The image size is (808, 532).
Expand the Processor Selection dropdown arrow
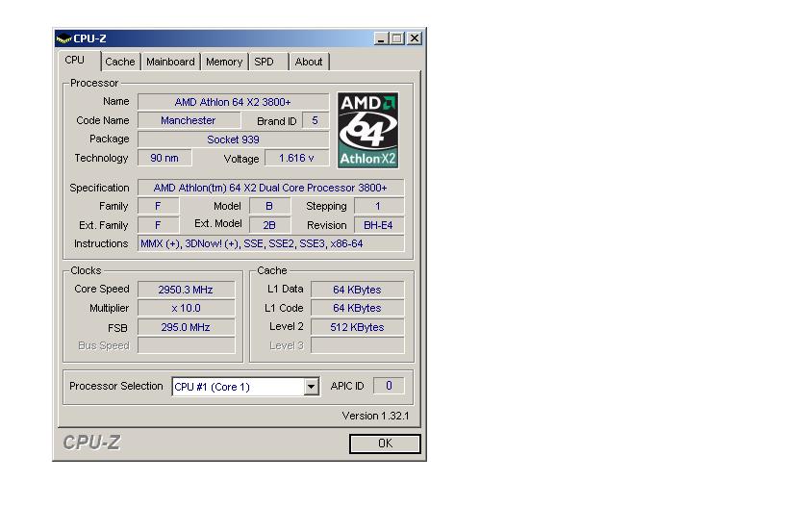311,387
